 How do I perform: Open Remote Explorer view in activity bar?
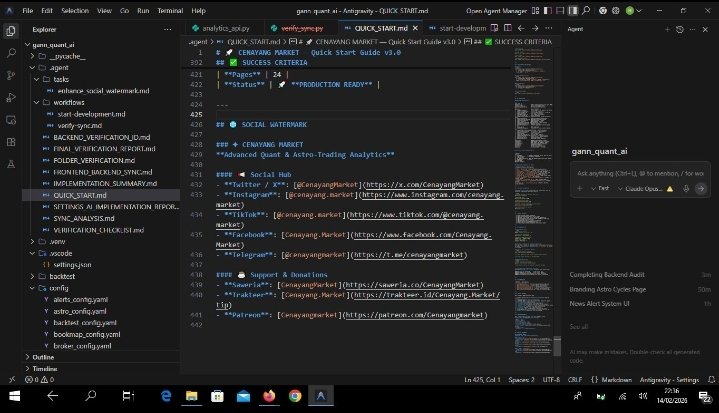11,120
